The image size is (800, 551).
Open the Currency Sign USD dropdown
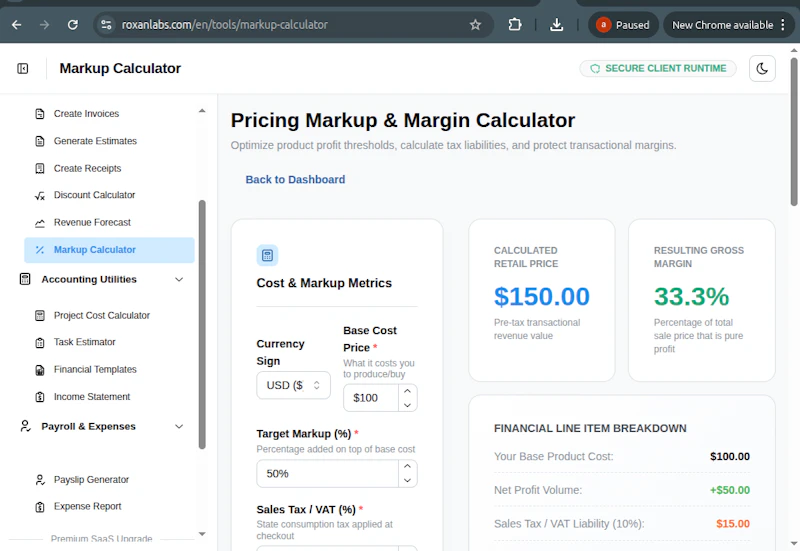point(293,385)
